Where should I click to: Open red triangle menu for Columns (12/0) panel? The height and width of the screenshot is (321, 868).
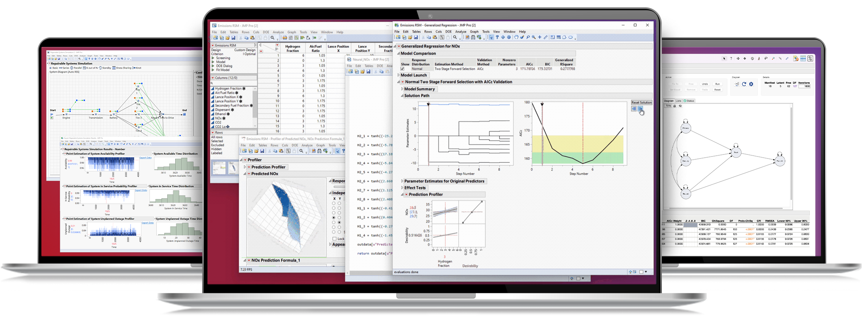click(x=213, y=78)
